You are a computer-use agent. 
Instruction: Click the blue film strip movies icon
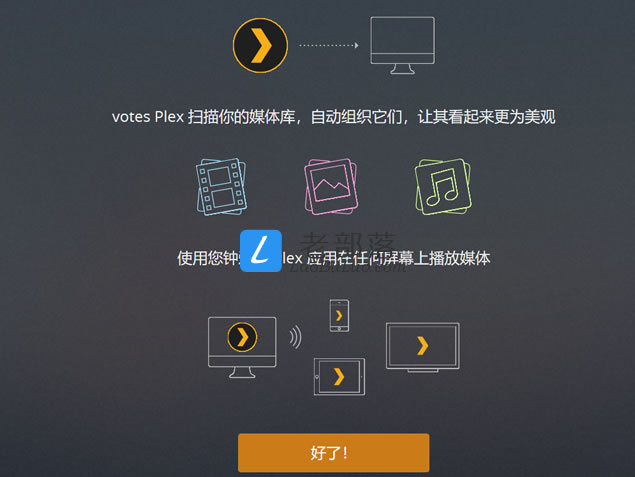[x=222, y=187]
